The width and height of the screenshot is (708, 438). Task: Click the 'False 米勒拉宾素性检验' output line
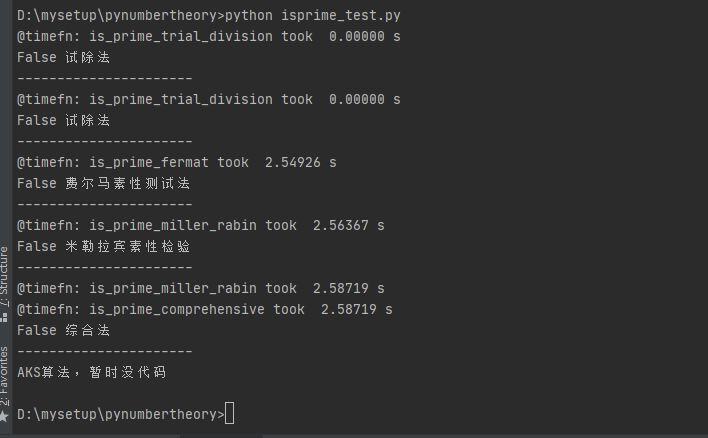click(x=103, y=246)
